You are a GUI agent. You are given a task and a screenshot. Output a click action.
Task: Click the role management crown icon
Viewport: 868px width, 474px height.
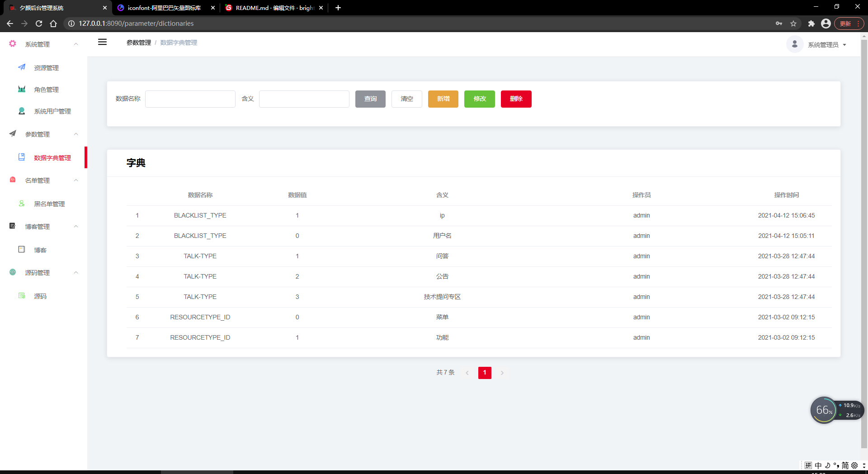point(22,89)
